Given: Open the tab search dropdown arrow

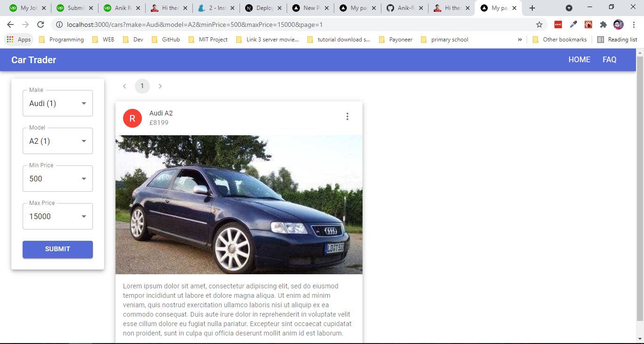Looking at the screenshot, I should pyautogui.click(x=569, y=8).
